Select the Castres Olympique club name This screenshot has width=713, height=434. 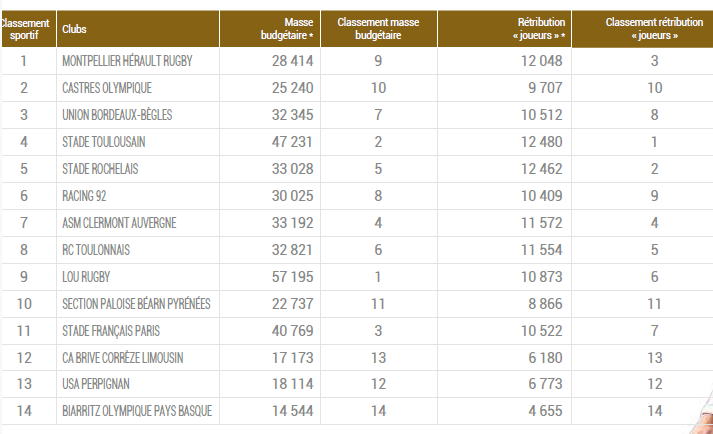107,88
